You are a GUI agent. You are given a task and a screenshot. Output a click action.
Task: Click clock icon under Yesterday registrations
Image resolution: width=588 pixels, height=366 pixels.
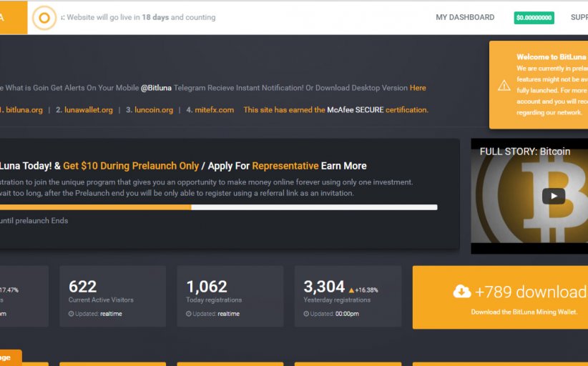pos(306,314)
